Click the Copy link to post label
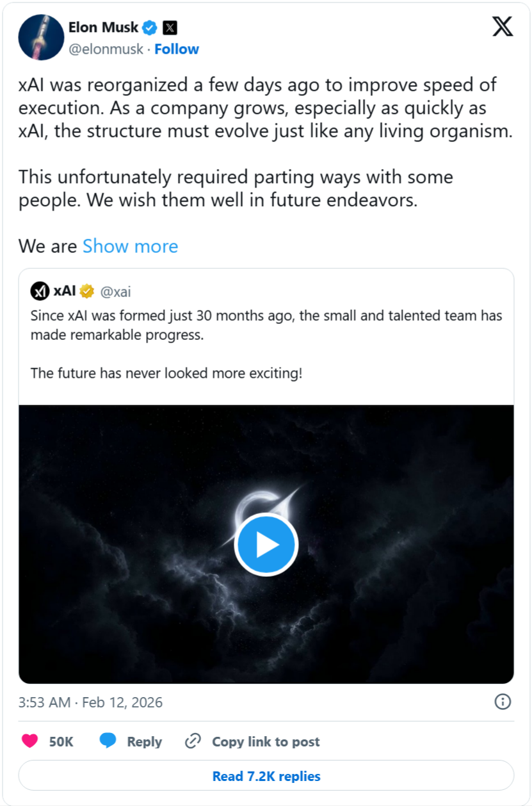The width and height of the screenshot is (532, 806). 266,741
